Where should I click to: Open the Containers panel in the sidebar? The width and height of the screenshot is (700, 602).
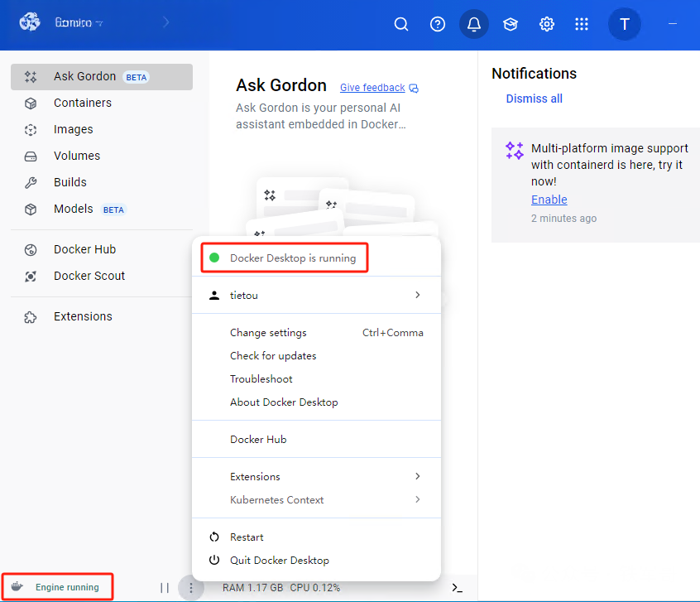coord(82,103)
